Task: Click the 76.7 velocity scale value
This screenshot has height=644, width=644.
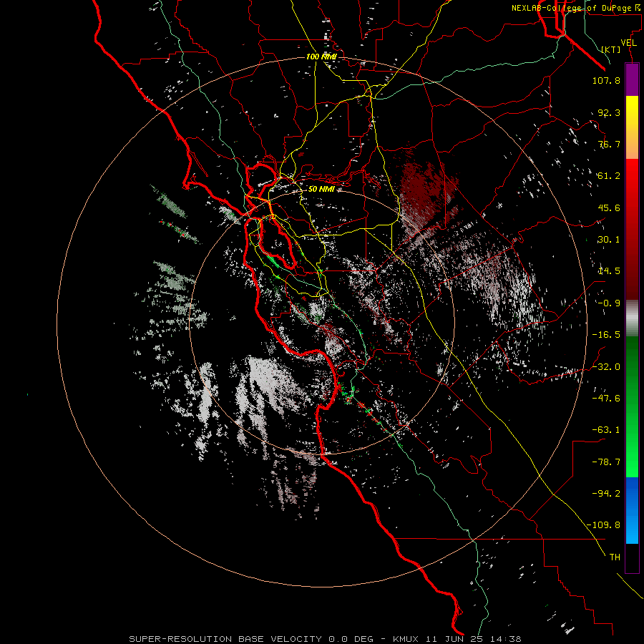Action: [609, 144]
